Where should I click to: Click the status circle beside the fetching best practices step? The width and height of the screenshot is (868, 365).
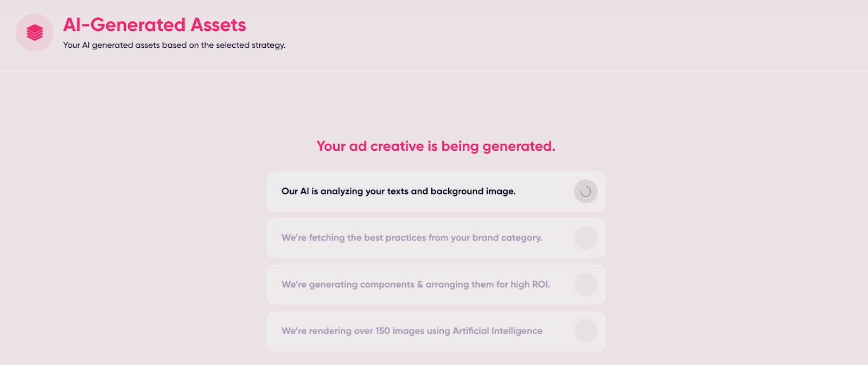click(x=585, y=238)
